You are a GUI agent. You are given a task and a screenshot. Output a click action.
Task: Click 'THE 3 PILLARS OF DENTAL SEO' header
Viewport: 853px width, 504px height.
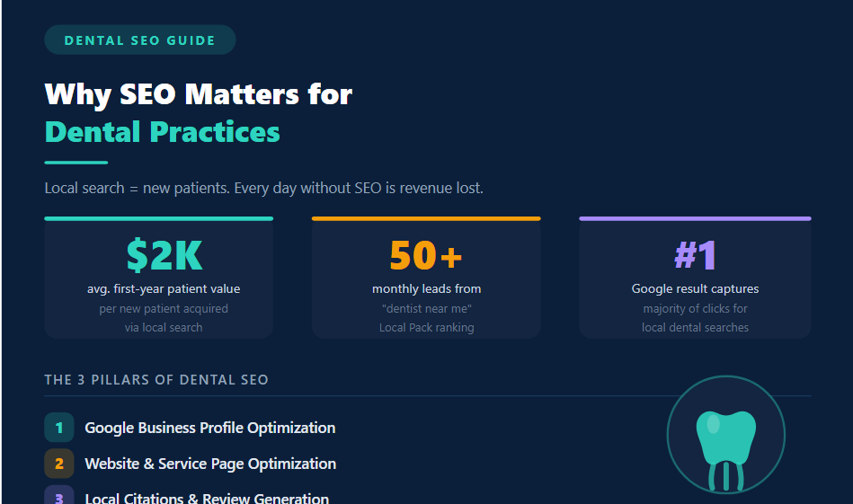click(156, 379)
